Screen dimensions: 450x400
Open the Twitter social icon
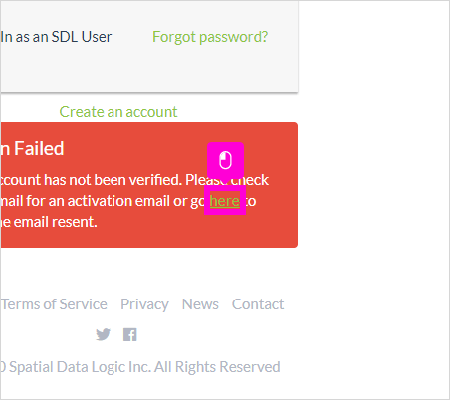(103, 334)
